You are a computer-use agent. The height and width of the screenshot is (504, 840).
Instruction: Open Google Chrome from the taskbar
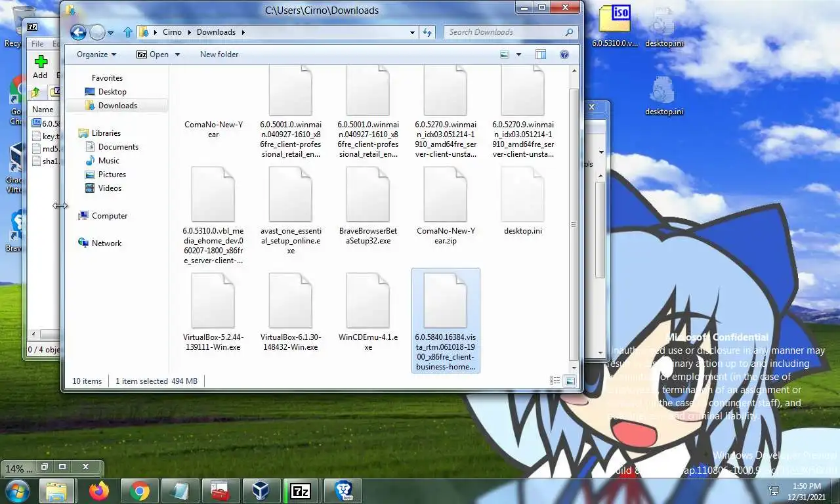[139, 491]
